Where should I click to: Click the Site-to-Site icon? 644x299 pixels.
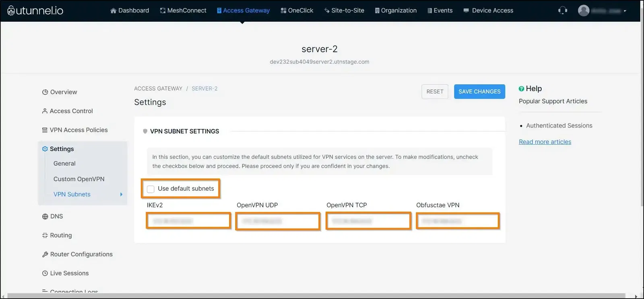pyautogui.click(x=327, y=10)
